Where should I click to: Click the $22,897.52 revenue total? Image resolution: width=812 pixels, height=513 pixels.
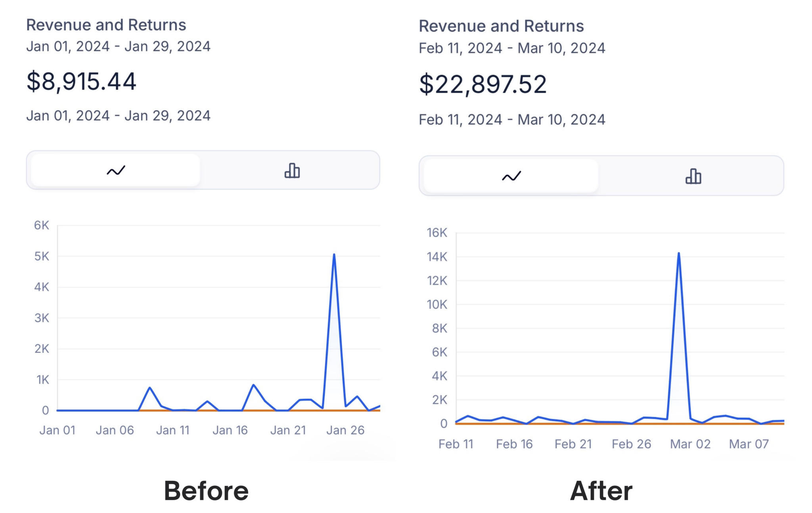pos(483,84)
